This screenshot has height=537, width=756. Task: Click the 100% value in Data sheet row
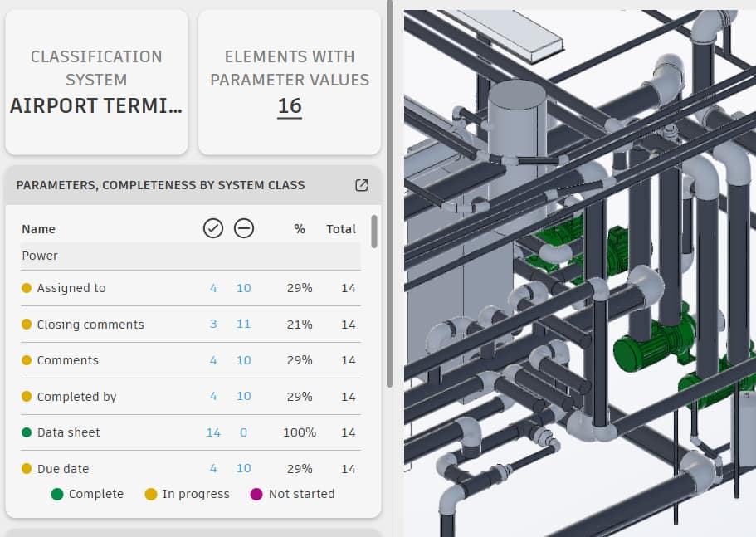pos(300,432)
